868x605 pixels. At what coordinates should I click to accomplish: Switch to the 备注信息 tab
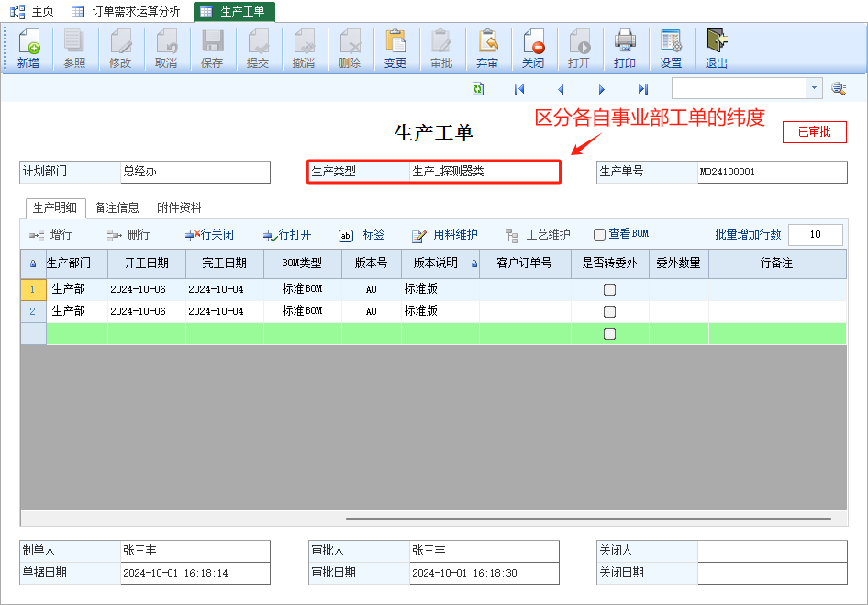point(117,208)
